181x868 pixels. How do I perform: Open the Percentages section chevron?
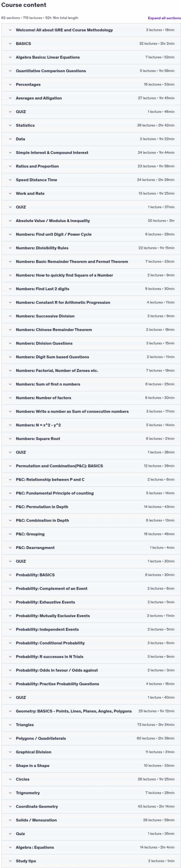tap(10, 84)
